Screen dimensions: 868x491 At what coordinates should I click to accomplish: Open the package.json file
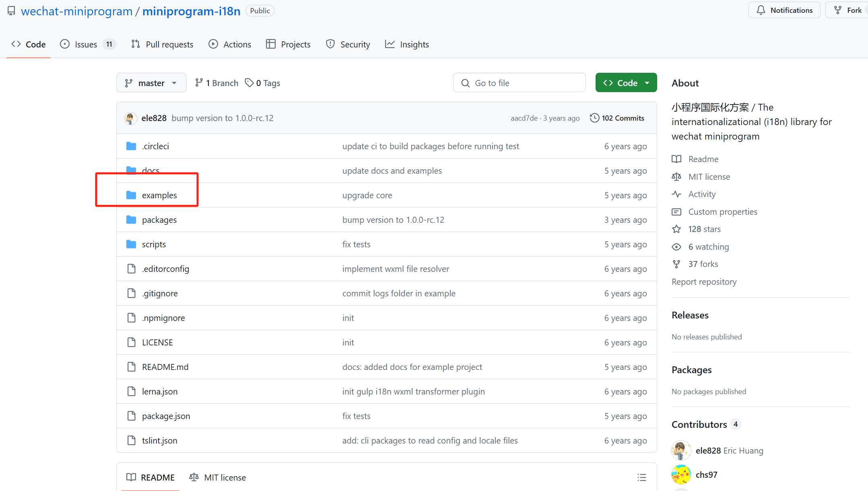(x=166, y=416)
